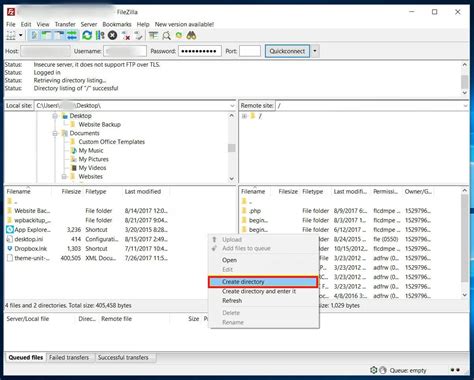Click New version available! menu
The image size is (474, 380).
184,24
